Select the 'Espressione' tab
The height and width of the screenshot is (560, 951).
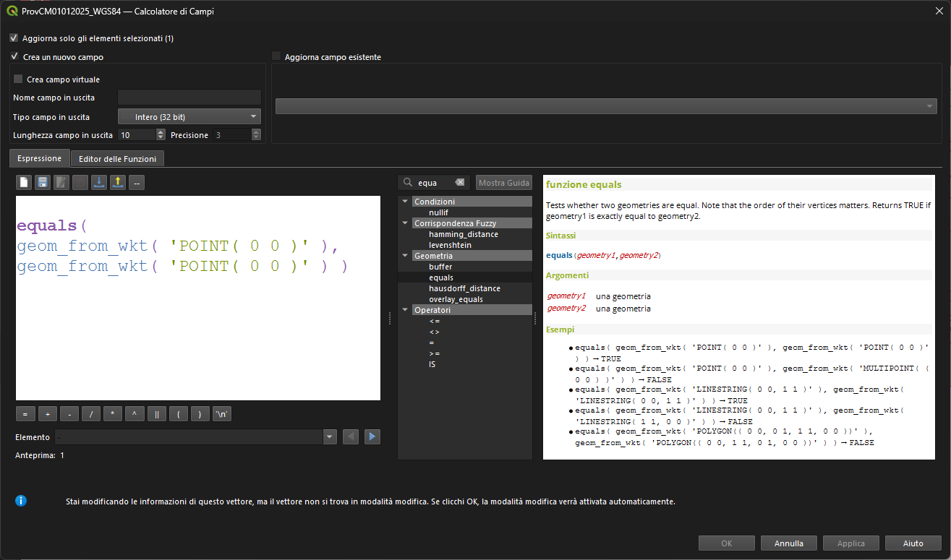pos(40,158)
